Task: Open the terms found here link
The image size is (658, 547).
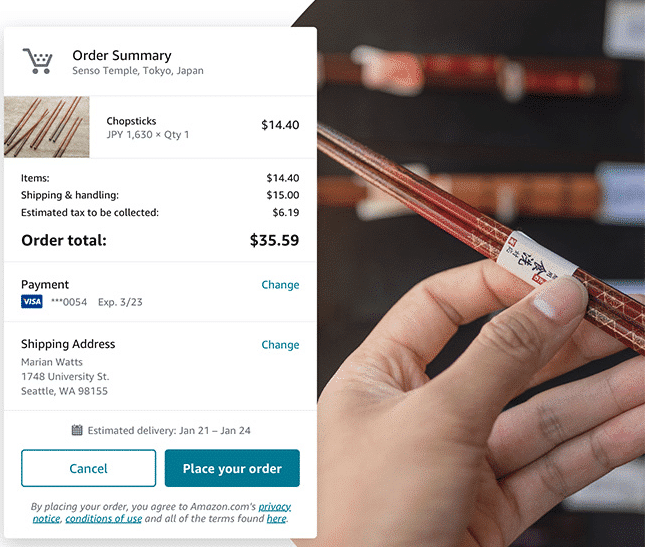Action: [x=277, y=518]
